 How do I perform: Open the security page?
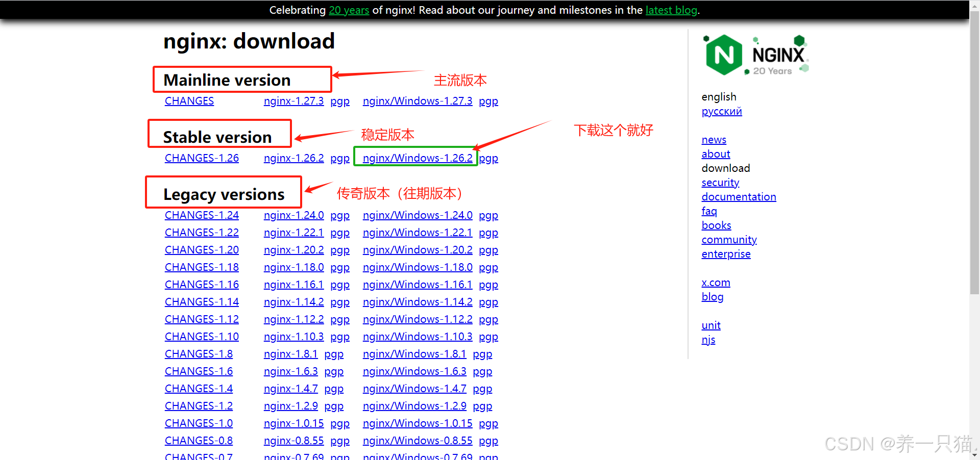[720, 183]
